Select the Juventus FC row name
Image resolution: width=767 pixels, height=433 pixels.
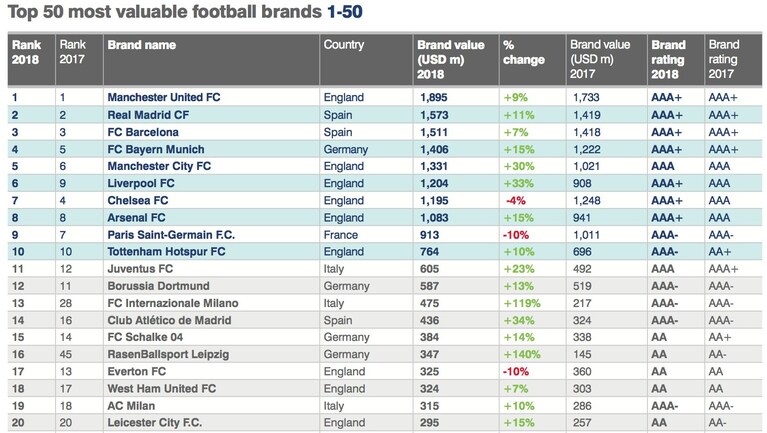tap(140, 269)
